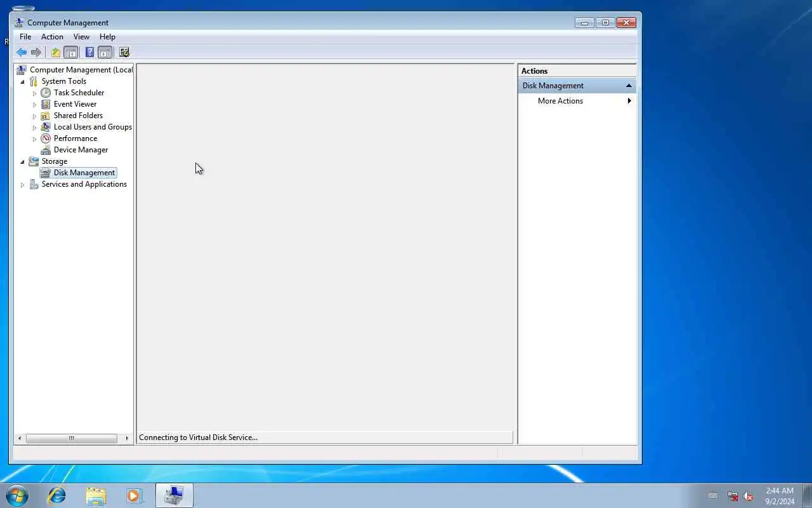812x508 pixels.
Task: Expand the Shared Folders node
Action: coord(35,116)
